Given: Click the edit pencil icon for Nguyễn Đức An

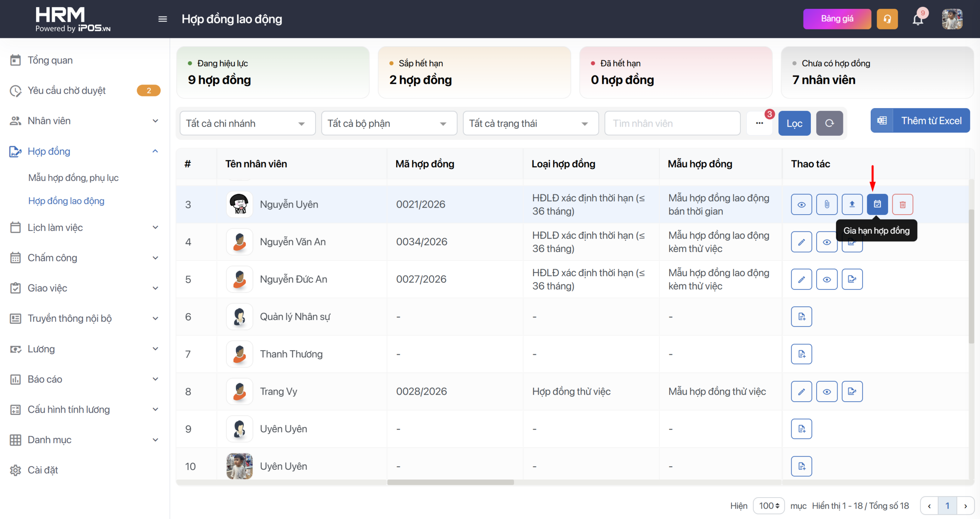Looking at the screenshot, I should coord(801,279).
